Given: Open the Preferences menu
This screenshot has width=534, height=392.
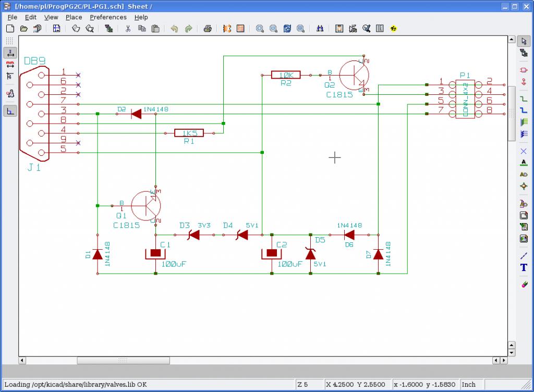Looking at the screenshot, I should (x=108, y=17).
